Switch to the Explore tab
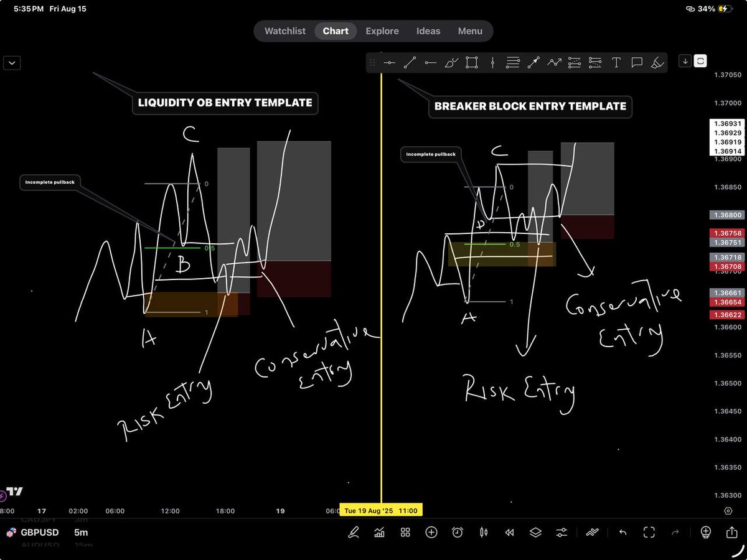 [382, 30]
